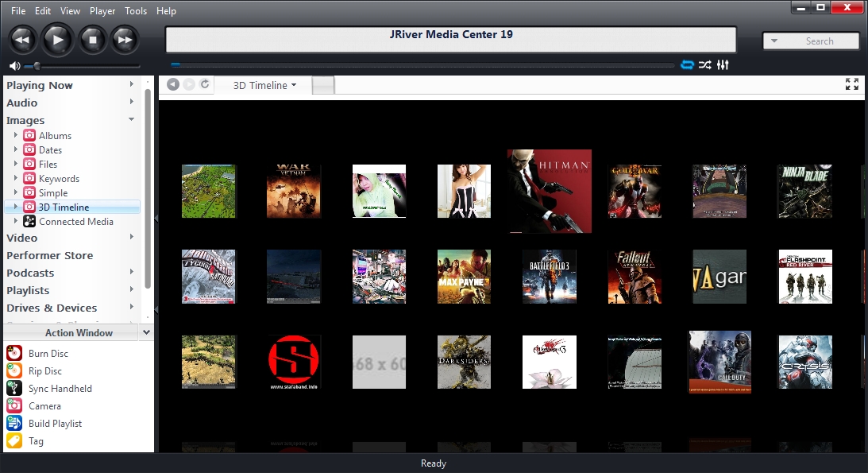Go back with the navigation back arrow
This screenshot has width=868, height=473.
(x=173, y=84)
